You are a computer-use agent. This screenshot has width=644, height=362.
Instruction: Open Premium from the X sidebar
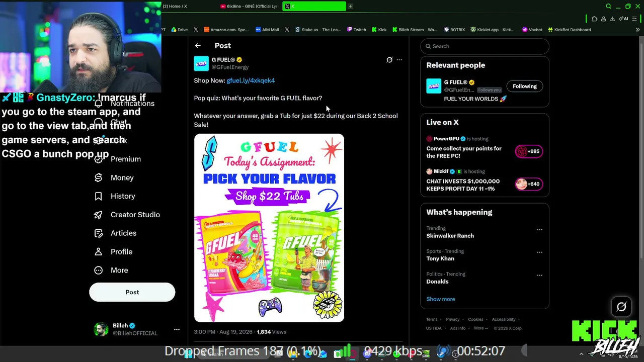(118, 159)
